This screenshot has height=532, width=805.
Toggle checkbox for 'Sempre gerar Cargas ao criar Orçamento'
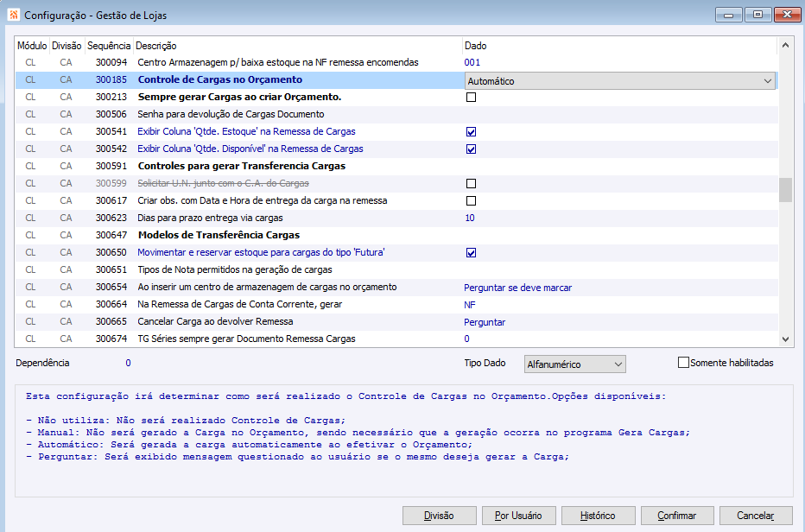tap(471, 97)
